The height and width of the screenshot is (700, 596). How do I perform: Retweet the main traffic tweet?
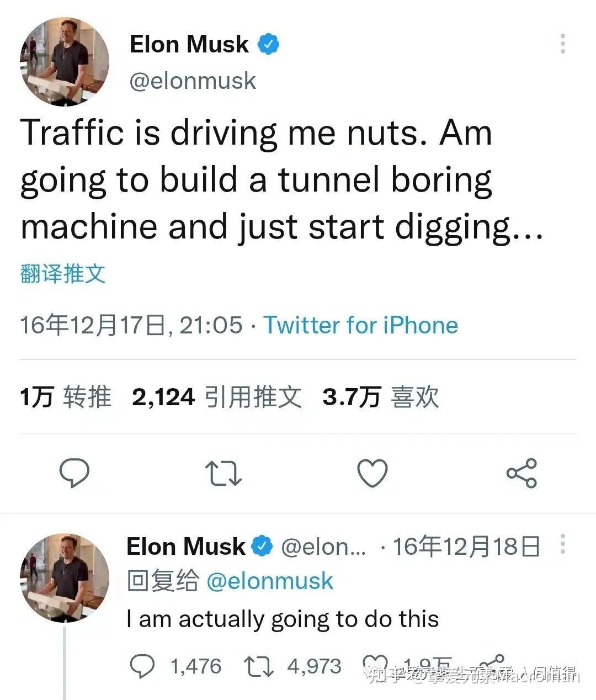coord(223,473)
